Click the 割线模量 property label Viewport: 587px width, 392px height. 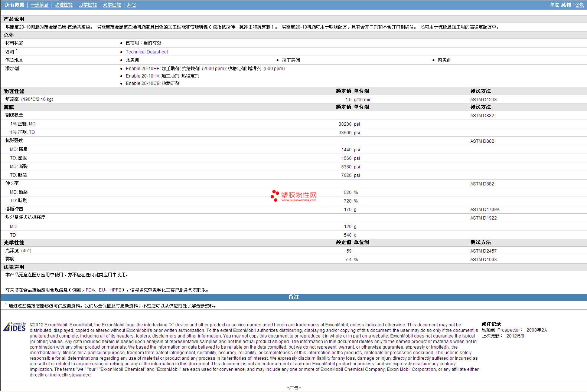(14, 115)
